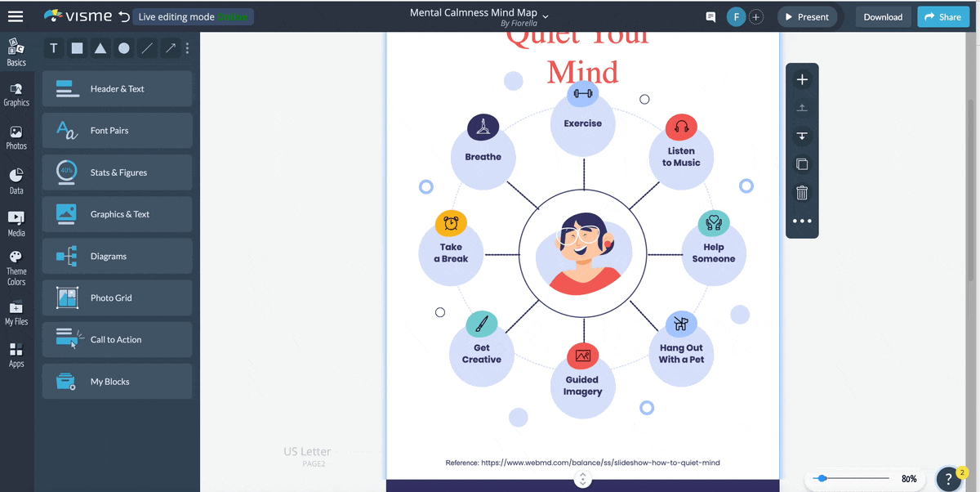Select the triangle shape tool
This screenshot has height=492, width=980.
pyautogui.click(x=100, y=48)
